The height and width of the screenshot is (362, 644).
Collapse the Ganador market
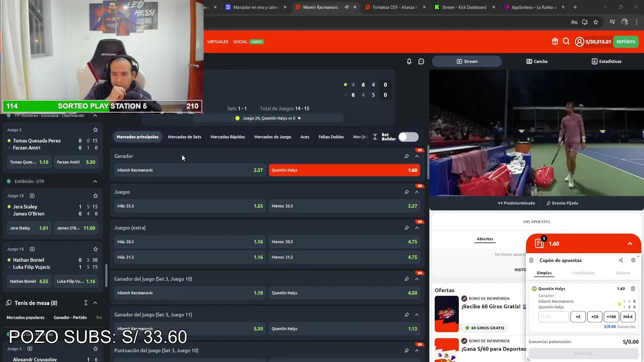(x=417, y=156)
